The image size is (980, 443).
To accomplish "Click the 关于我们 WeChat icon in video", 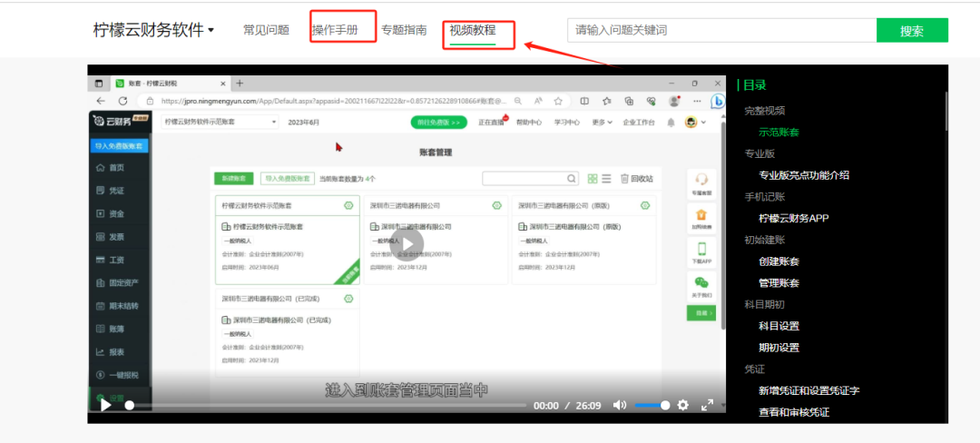I will pyautogui.click(x=701, y=282).
